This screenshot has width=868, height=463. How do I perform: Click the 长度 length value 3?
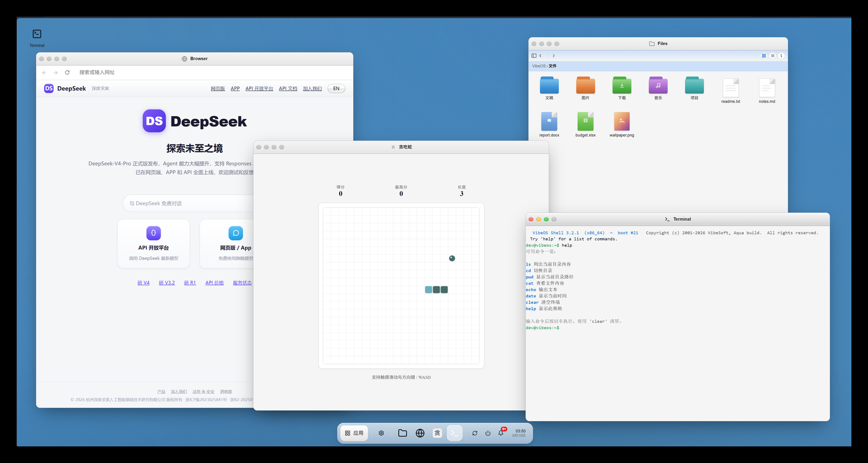pyautogui.click(x=462, y=194)
